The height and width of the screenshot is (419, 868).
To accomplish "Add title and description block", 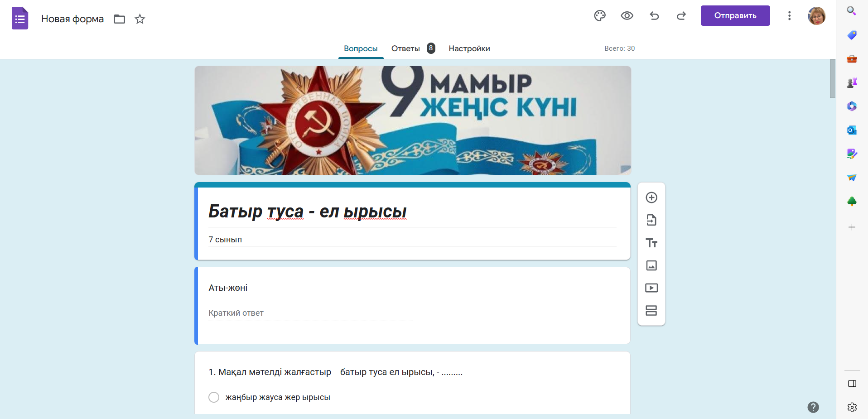I will coord(651,243).
